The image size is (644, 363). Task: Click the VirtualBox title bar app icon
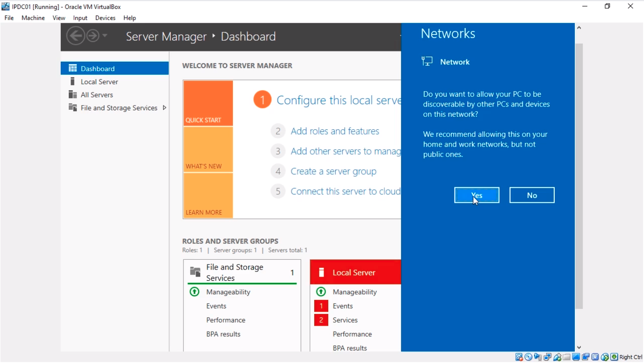pos(6,6)
